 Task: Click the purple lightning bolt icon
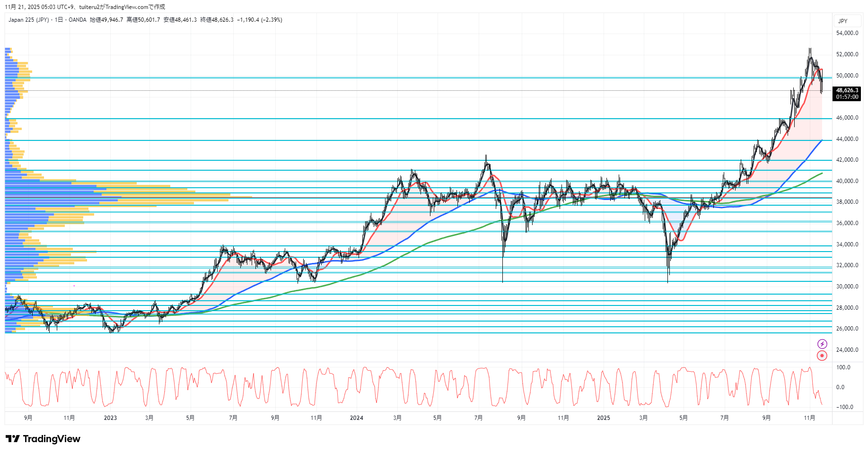[x=822, y=344]
